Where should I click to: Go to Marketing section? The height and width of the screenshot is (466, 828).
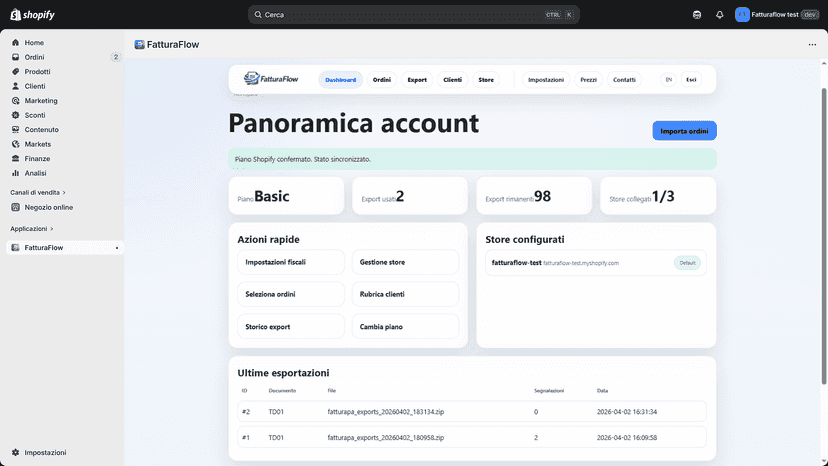41,100
